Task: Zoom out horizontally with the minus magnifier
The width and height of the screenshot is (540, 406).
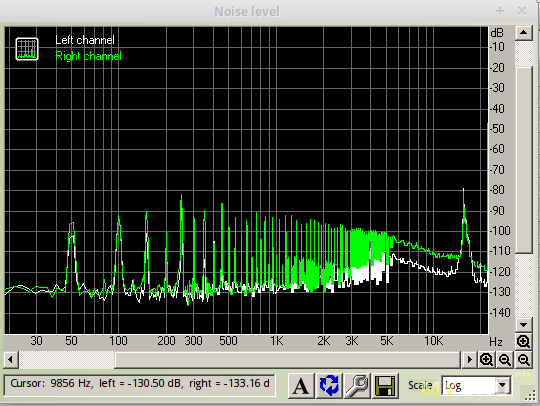Action: [x=505, y=360]
